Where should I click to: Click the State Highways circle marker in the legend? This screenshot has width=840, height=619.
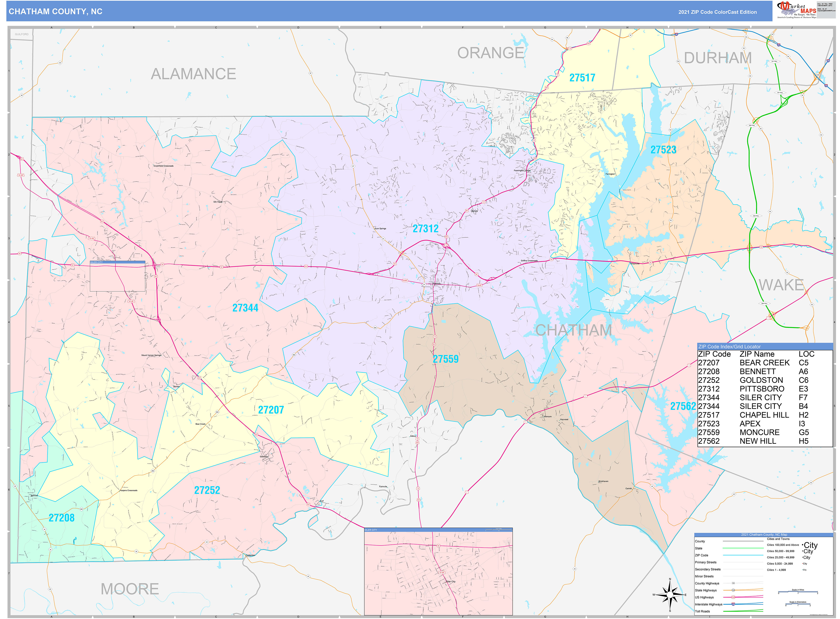click(x=733, y=590)
